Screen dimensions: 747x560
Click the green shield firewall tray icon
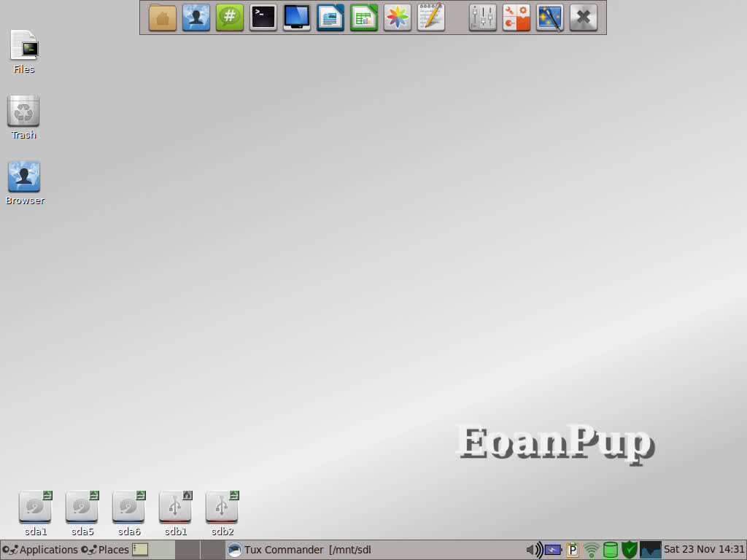pyautogui.click(x=630, y=550)
